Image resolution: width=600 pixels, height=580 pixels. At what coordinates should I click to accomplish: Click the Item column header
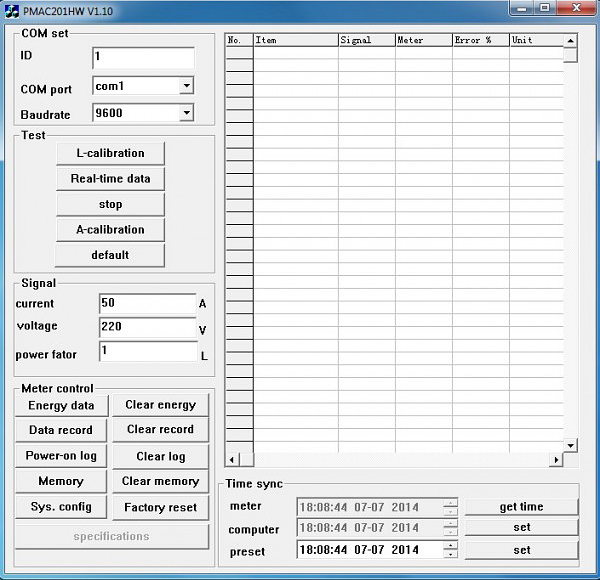[x=296, y=40]
